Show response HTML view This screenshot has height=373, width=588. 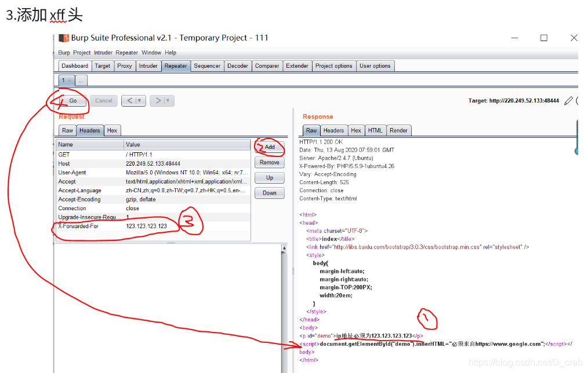375,130
